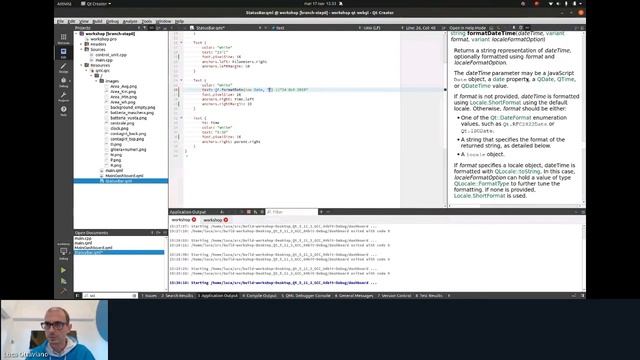Follow the Qt::DateFormat documentation link
The image size is (640, 360).
pos(511,118)
